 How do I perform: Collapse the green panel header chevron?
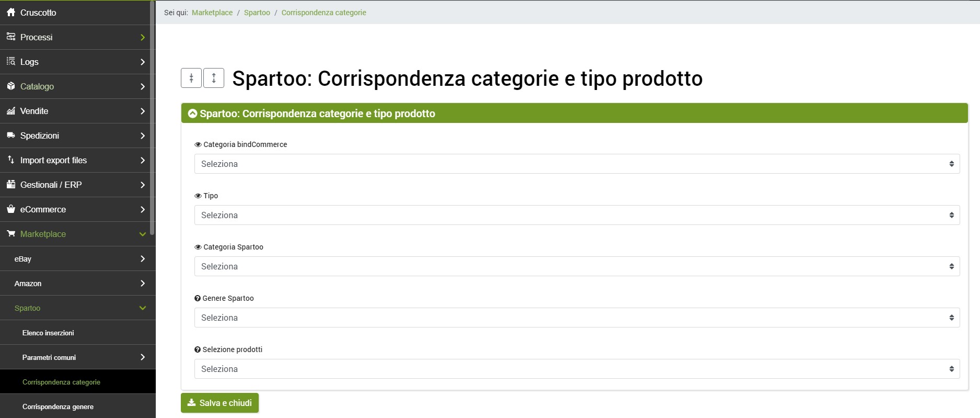click(193, 114)
